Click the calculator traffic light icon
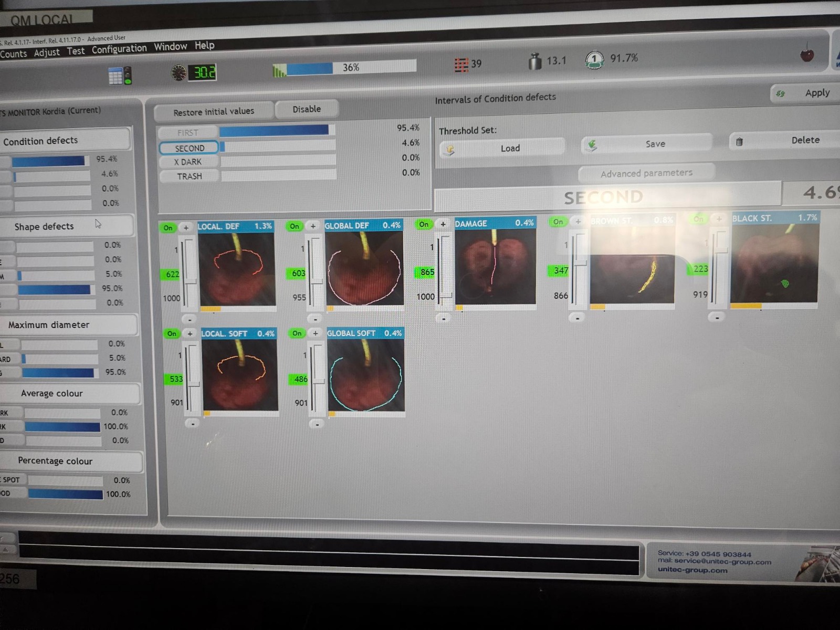Viewport: 840px width, 630px height. (x=120, y=76)
